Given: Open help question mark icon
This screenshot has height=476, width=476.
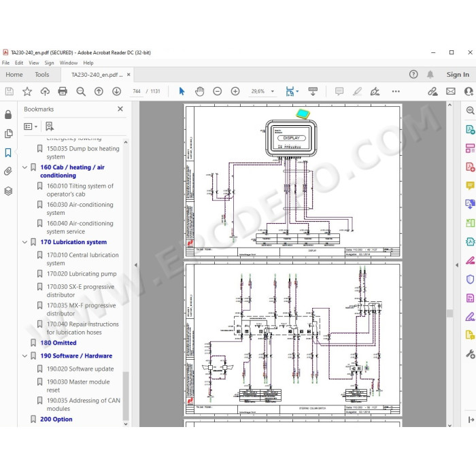Looking at the screenshot, I should (413, 74).
